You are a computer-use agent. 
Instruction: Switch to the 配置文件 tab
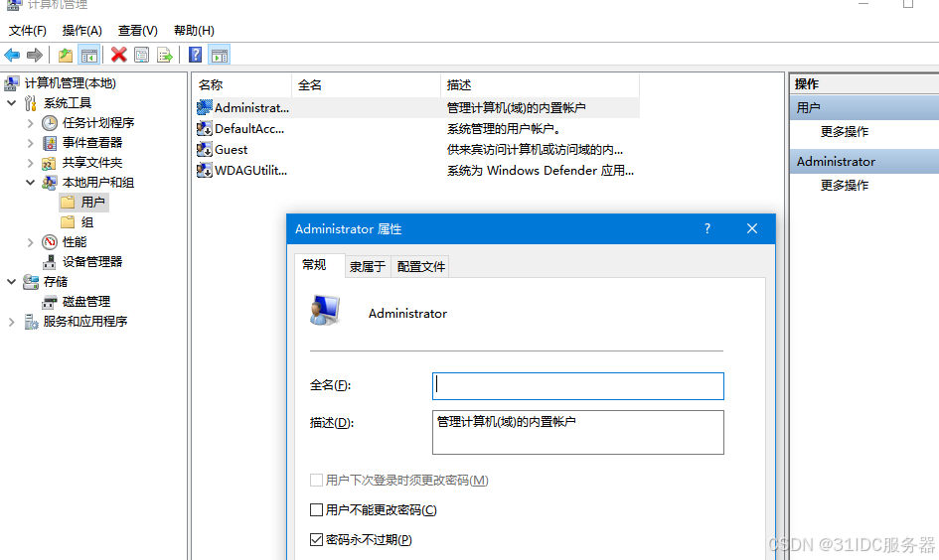[x=420, y=266]
